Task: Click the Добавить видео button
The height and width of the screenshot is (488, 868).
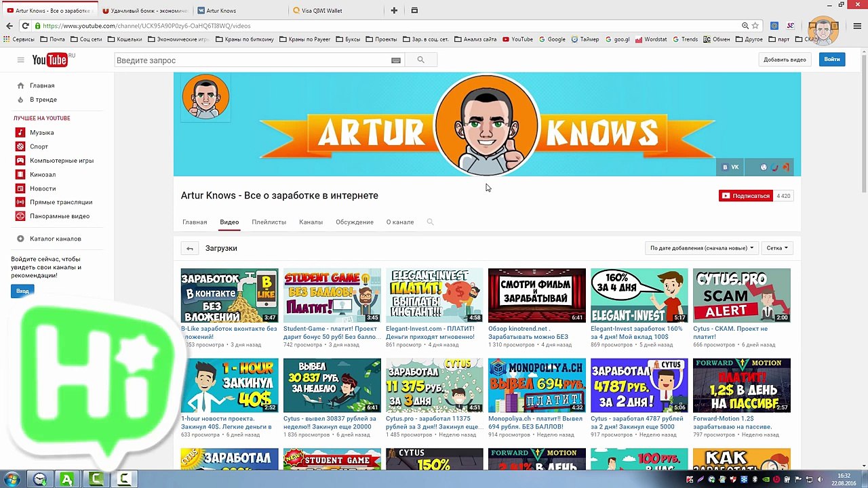Action: coord(785,60)
